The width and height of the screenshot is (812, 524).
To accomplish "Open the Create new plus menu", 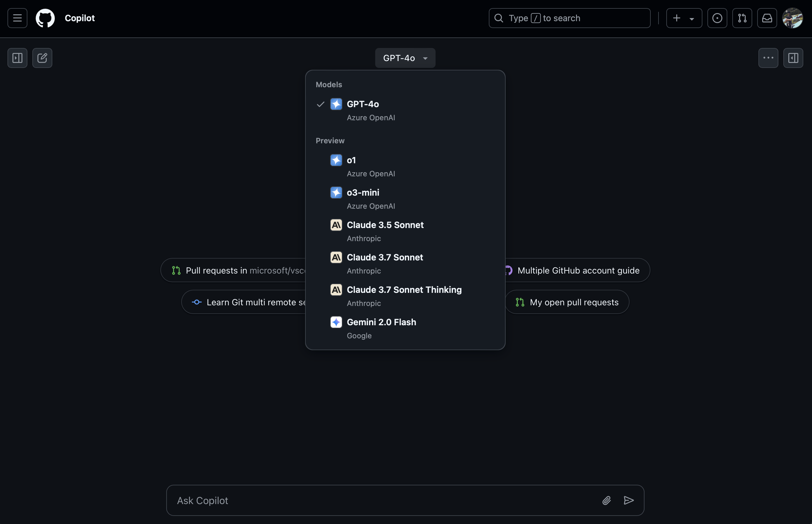I will pos(684,18).
